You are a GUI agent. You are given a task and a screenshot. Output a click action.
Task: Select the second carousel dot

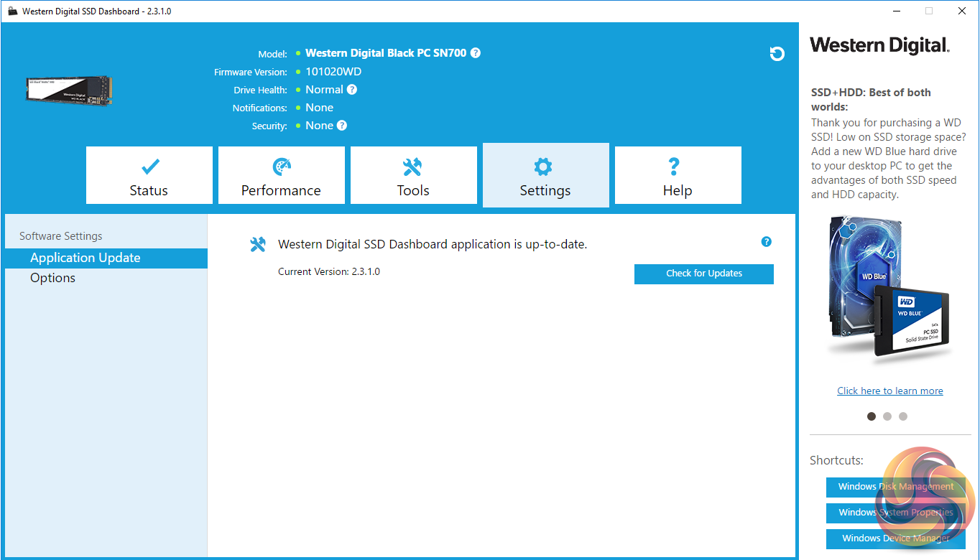click(x=887, y=416)
